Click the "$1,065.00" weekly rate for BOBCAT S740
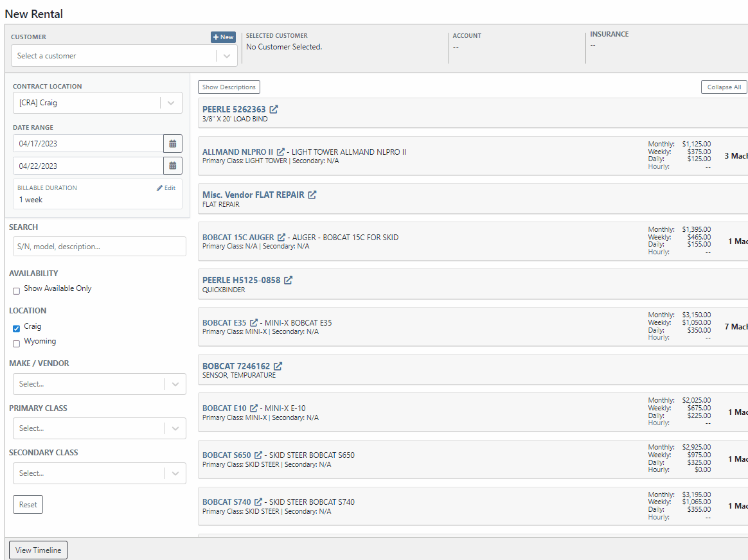This screenshot has width=748, height=560. [x=697, y=502]
